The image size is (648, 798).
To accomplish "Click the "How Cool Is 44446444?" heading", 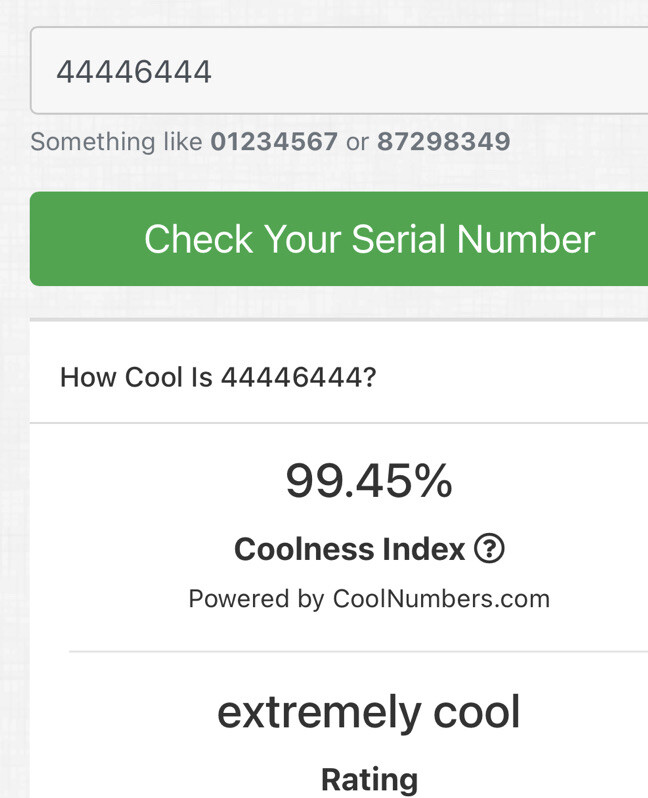I will click(218, 378).
